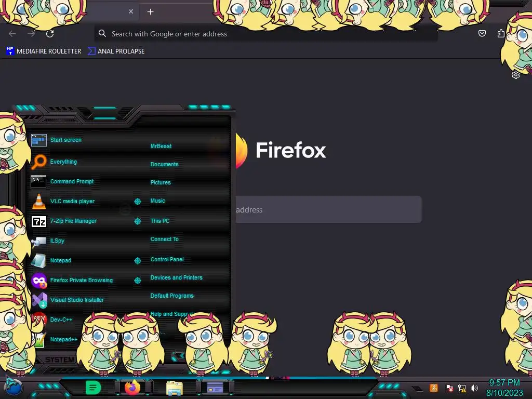Show hidden tray icons arrow
532x399 pixels.
click(x=417, y=388)
